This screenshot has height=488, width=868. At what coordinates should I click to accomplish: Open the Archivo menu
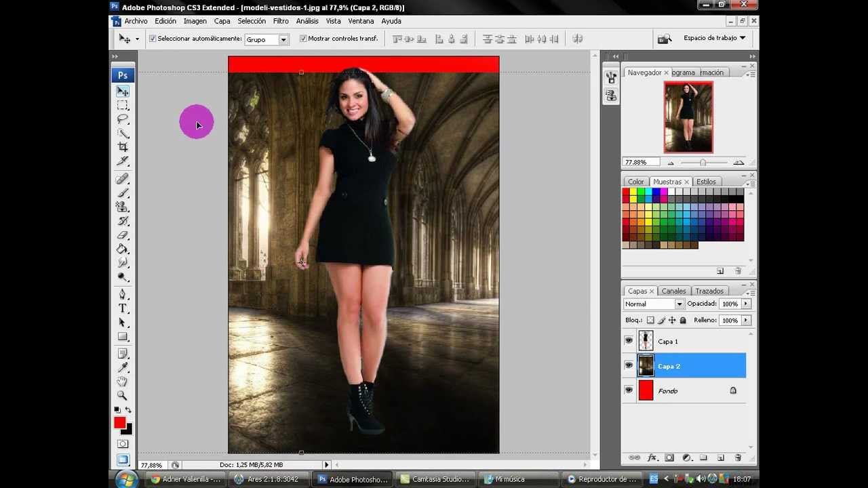[136, 21]
